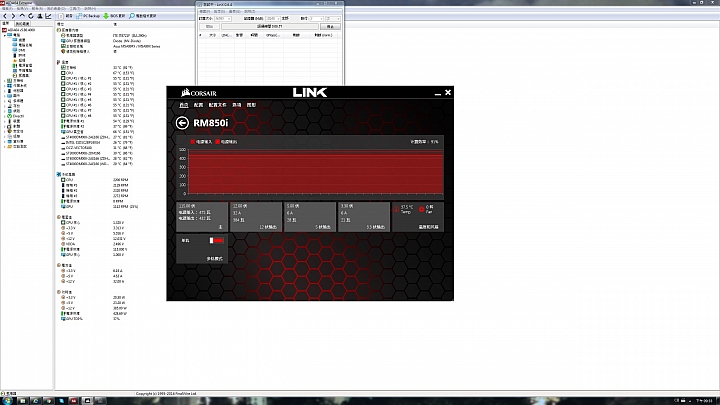Select the Home tab in Corsair Link
This screenshot has width=720, height=405.
[x=184, y=105]
